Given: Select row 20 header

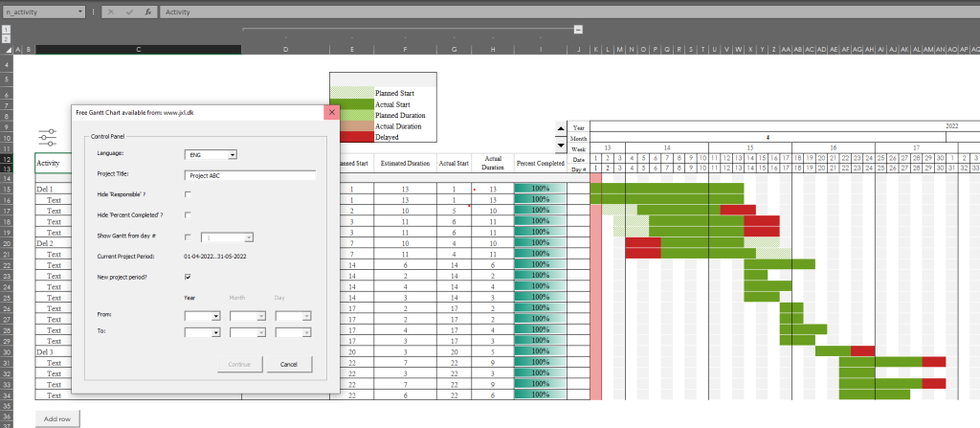Looking at the screenshot, I should click(7, 243).
